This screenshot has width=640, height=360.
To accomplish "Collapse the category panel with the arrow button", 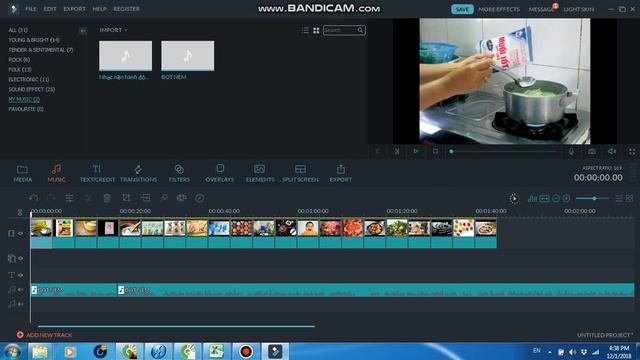I will pyautogui.click(x=82, y=31).
